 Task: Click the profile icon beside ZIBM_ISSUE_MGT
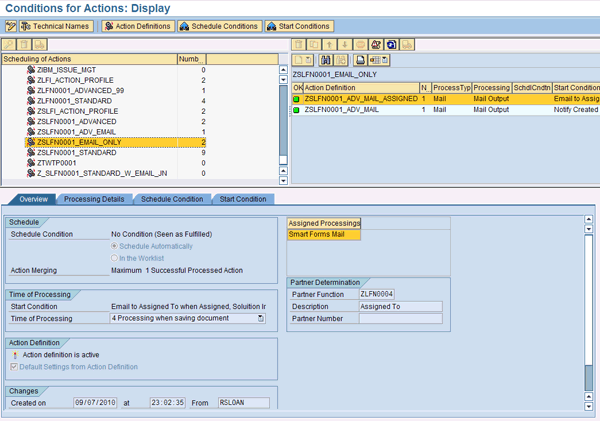31,70
